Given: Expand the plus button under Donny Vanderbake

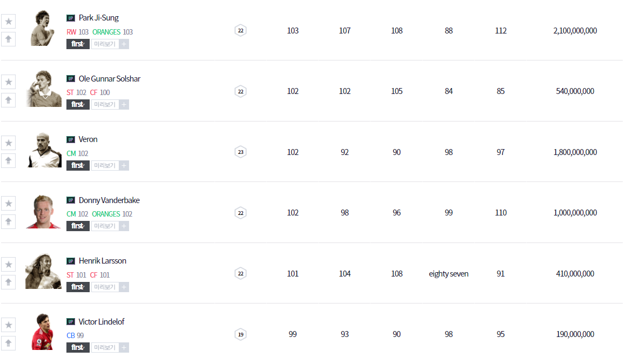Looking at the screenshot, I should pos(124,226).
